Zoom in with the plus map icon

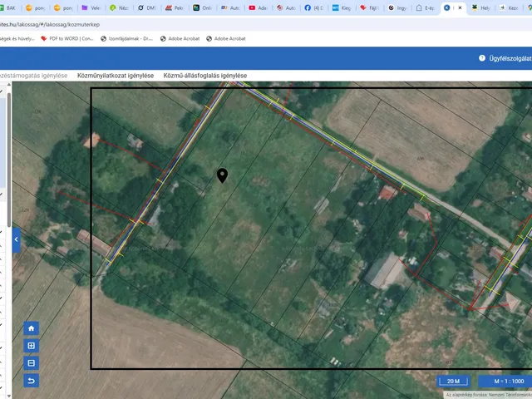pyautogui.click(x=32, y=346)
